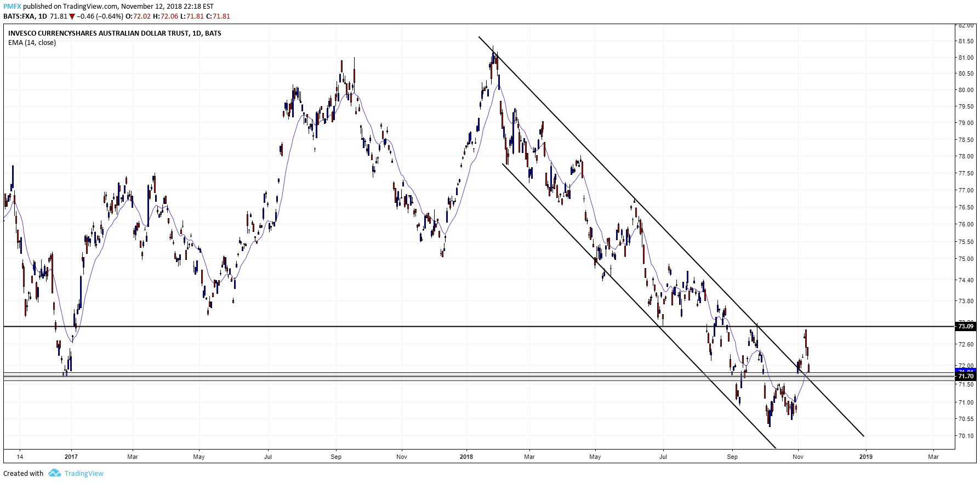Click the 73.09 price label tag
This screenshot has height=483, width=980.
(x=966, y=326)
